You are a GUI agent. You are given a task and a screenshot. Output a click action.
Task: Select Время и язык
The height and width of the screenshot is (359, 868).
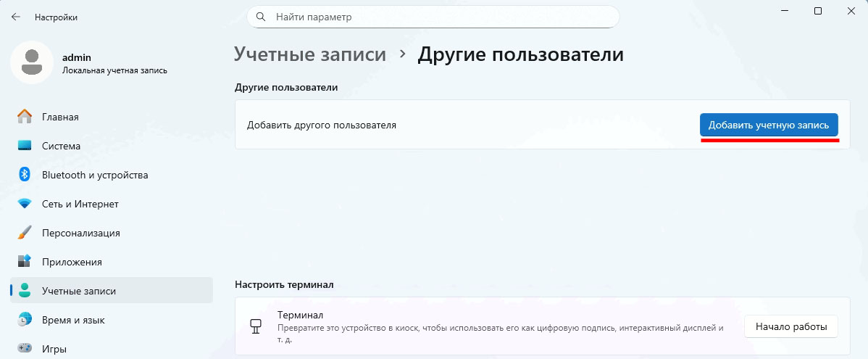[112, 320]
